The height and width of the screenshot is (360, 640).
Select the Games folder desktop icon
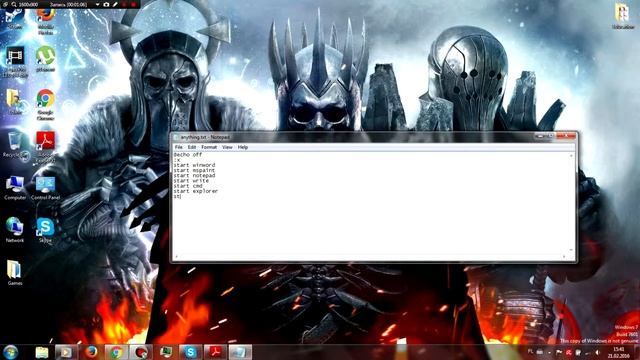[x=15, y=272]
